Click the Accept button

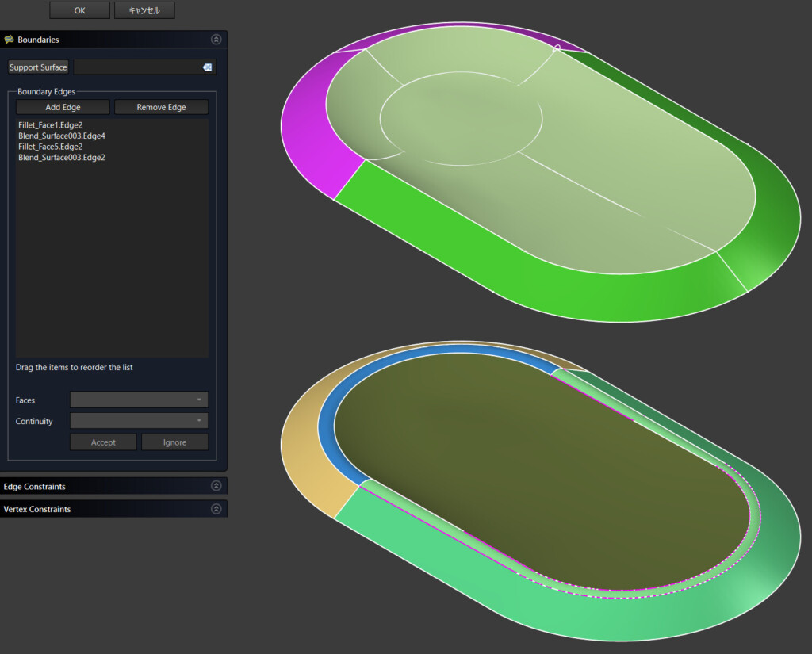103,442
